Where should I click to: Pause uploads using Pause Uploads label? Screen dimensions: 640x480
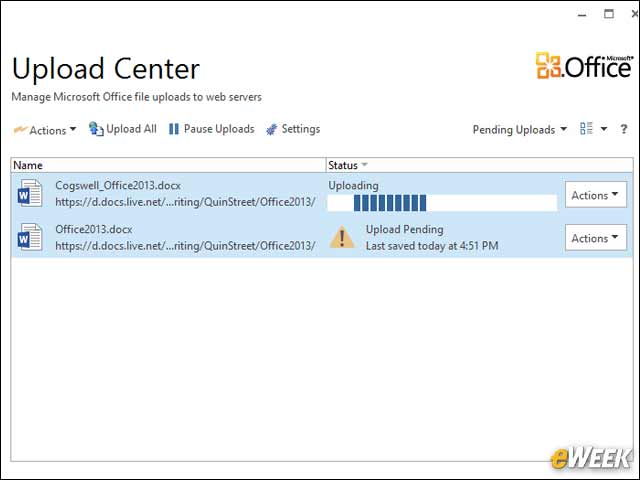(219, 129)
